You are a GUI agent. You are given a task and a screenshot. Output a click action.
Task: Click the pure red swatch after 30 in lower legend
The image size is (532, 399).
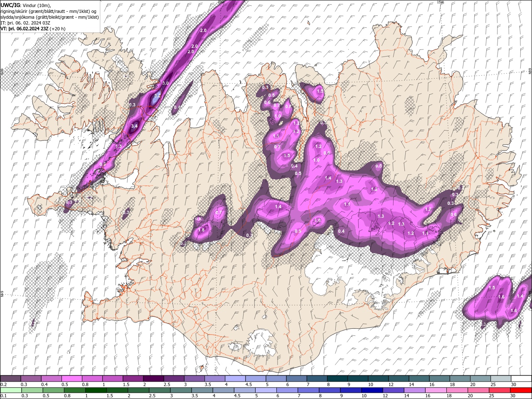coord(521,390)
